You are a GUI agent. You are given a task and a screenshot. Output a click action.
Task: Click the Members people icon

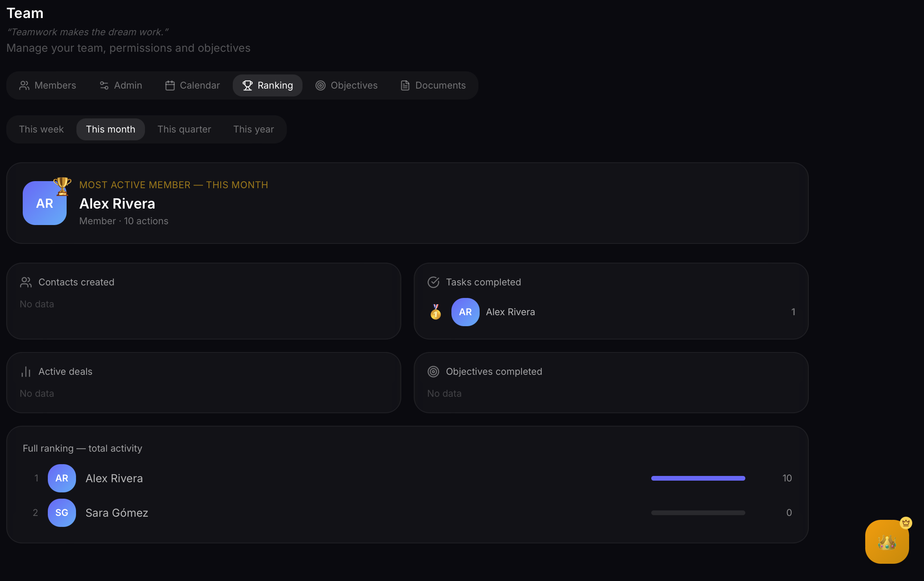[x=24, y=85]
